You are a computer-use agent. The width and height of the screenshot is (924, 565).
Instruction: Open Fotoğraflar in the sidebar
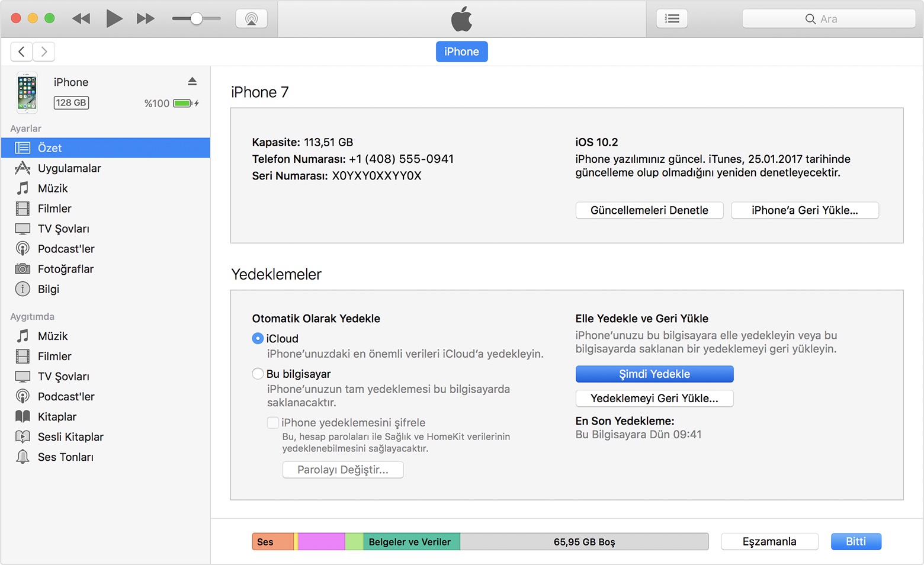(105, 269)
